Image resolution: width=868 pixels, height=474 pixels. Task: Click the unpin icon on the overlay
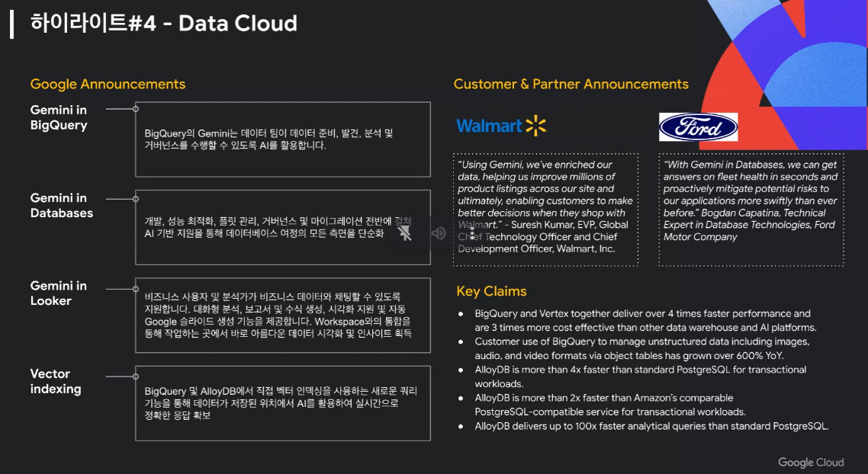click(x=405, y=233)
